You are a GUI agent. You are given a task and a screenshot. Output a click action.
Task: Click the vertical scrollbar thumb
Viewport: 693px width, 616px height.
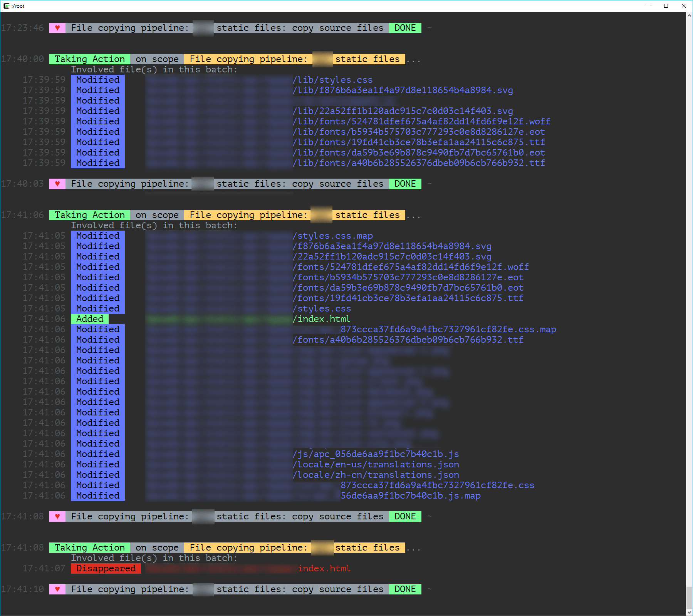689,598
